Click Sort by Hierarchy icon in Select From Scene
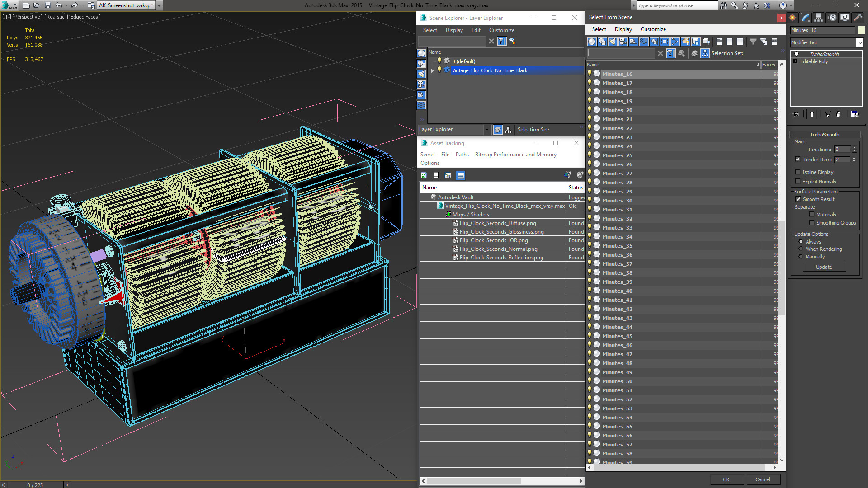The width and height of the screenshot is (868, 488). tap(705, 53)
